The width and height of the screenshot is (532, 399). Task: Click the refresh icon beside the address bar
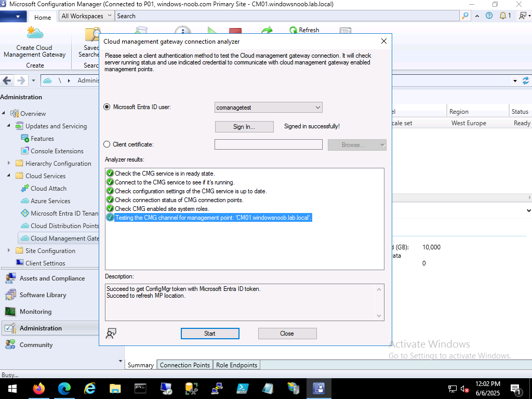[x=526, y=81]
